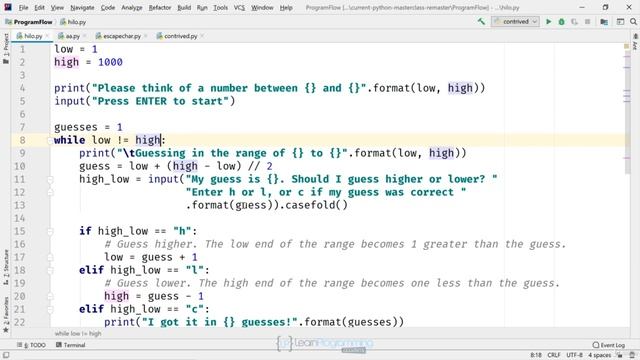Viewport: 640px width, 360px height.
Task: Click the Run with Coverage icon
Action: (x=575, y=22)
